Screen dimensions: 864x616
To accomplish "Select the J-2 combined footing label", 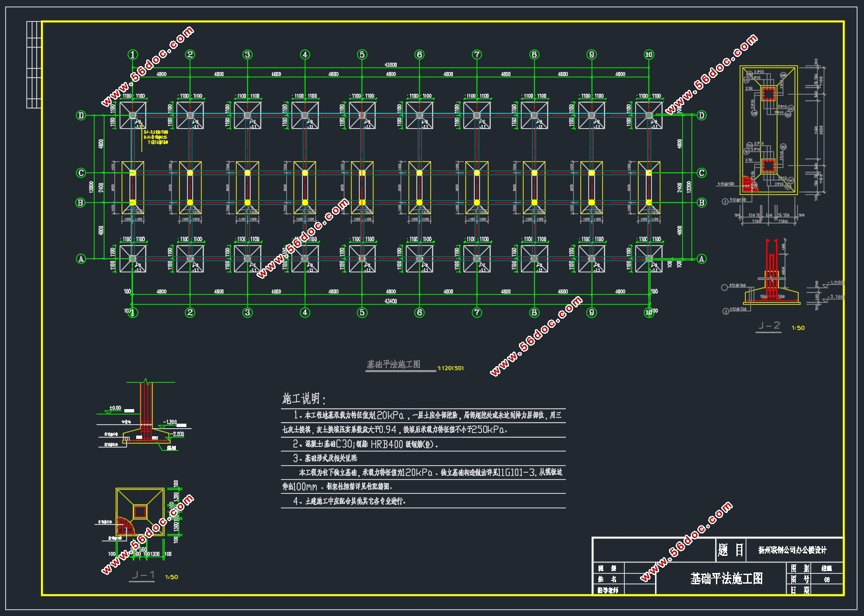I will click(x=769, y=325).
